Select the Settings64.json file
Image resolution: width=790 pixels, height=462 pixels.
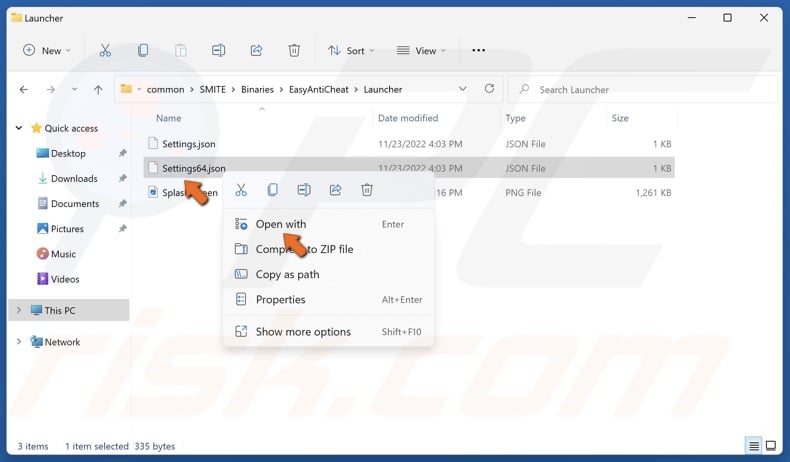point(409,168)
